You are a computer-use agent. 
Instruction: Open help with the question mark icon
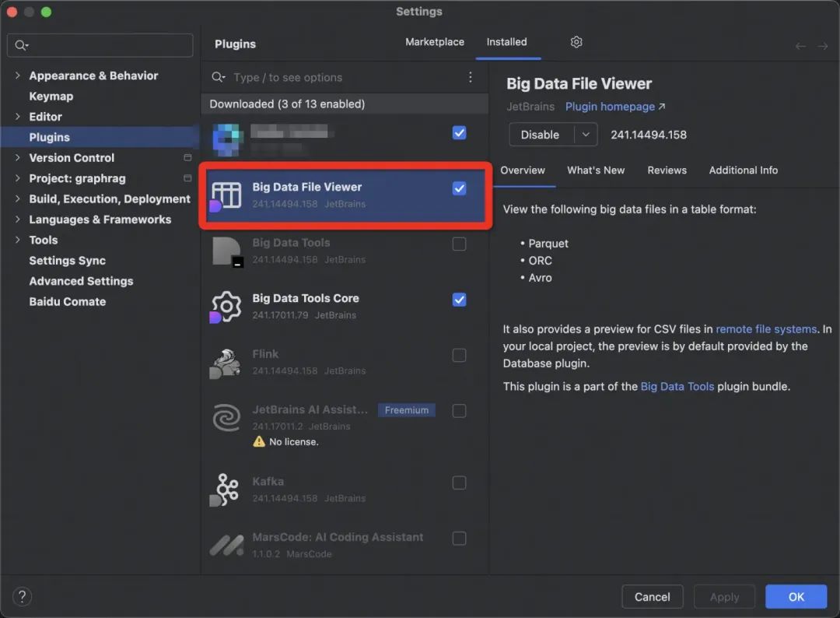[23, 597]
